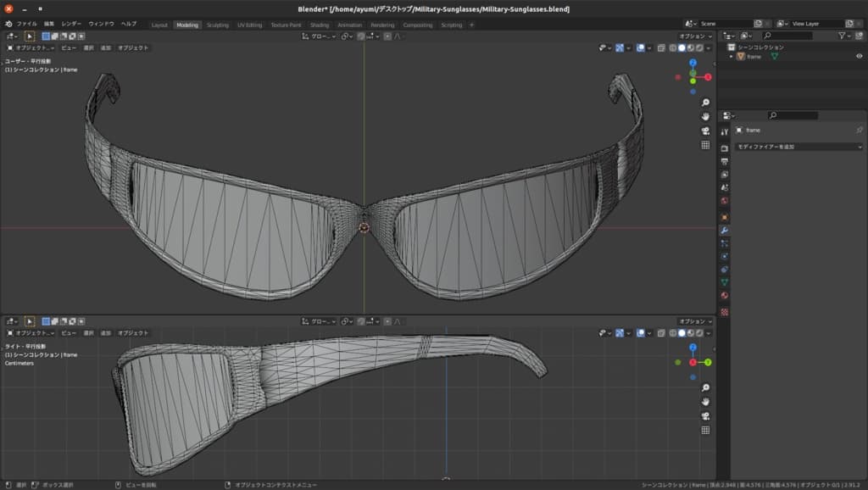Select the pan hand tool in top viewport
Viewport: 868px width, 490px height.
705,116
